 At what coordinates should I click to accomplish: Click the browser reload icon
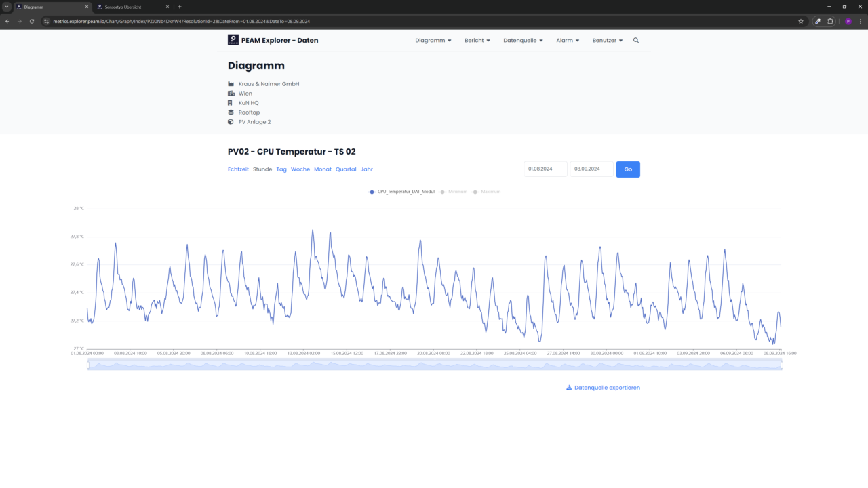(x=32, y=21)
